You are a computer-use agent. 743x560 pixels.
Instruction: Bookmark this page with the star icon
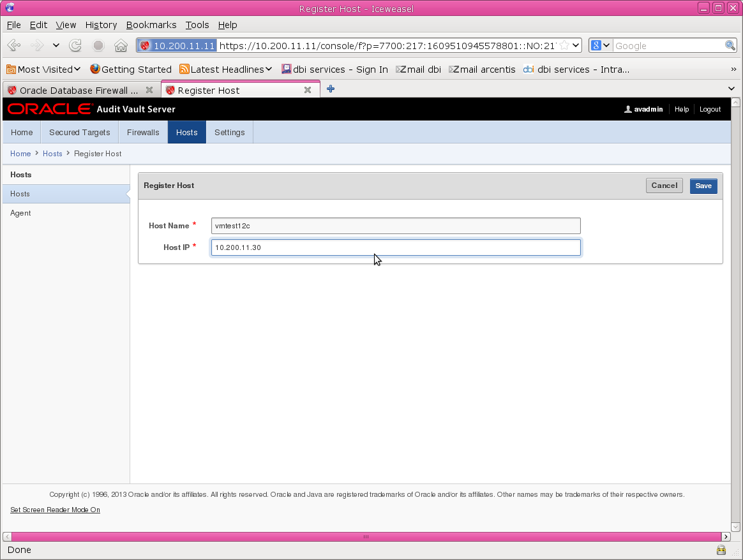tap(564, 45)
